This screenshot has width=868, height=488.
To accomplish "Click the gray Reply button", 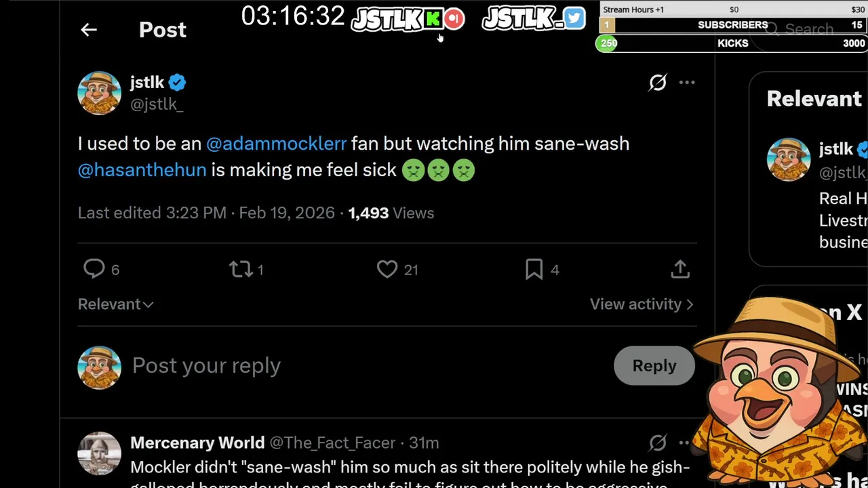I will (x=654, y=365).
